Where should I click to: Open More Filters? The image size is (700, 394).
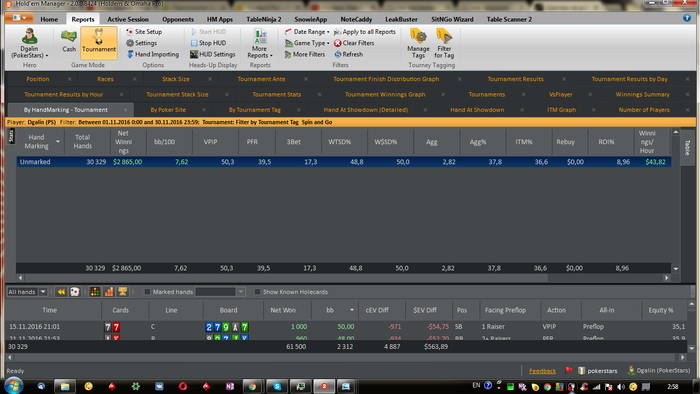305,54
